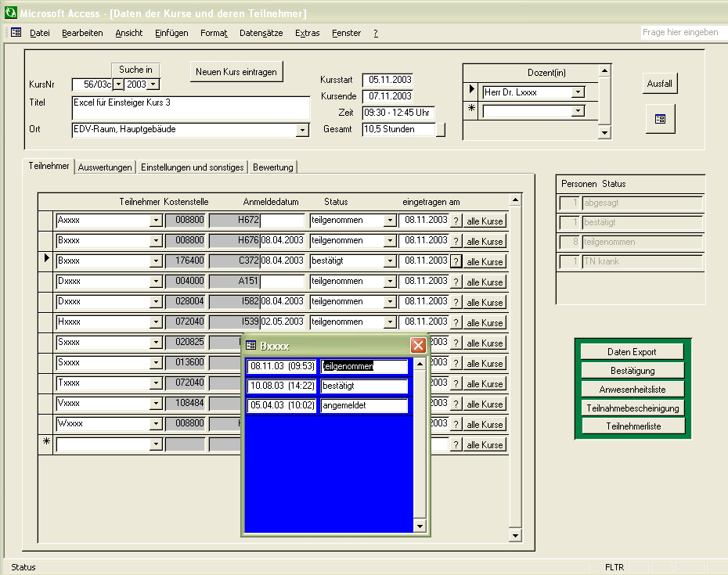728x575 pixels.
Task: Click the Ausfall button
Action: point(660,84)
